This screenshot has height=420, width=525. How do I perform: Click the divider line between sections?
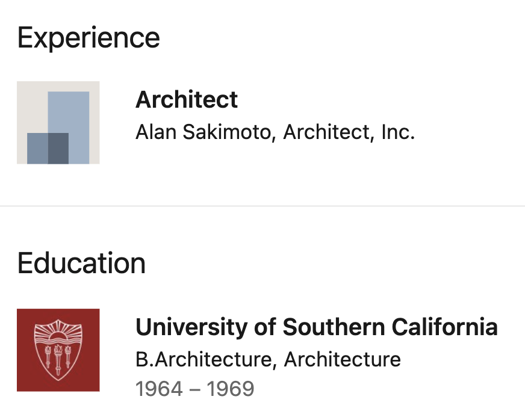(262, 206)
